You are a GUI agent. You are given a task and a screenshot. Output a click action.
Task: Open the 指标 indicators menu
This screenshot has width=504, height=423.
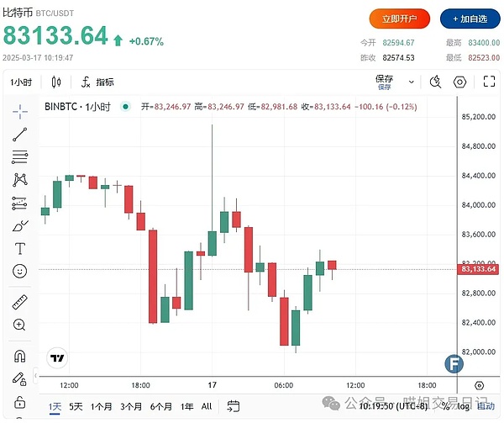(x=97, y=82)
